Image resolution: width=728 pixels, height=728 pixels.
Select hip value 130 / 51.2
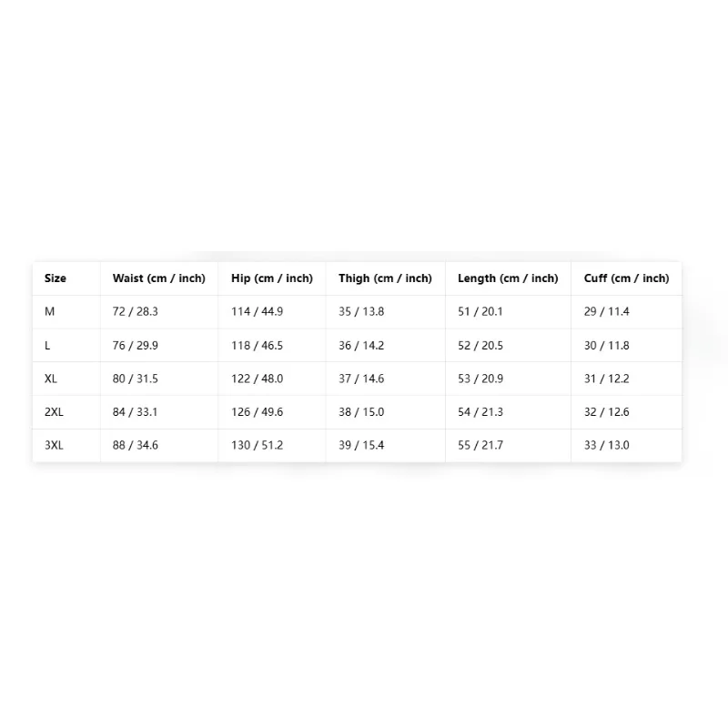click(258, 445)
